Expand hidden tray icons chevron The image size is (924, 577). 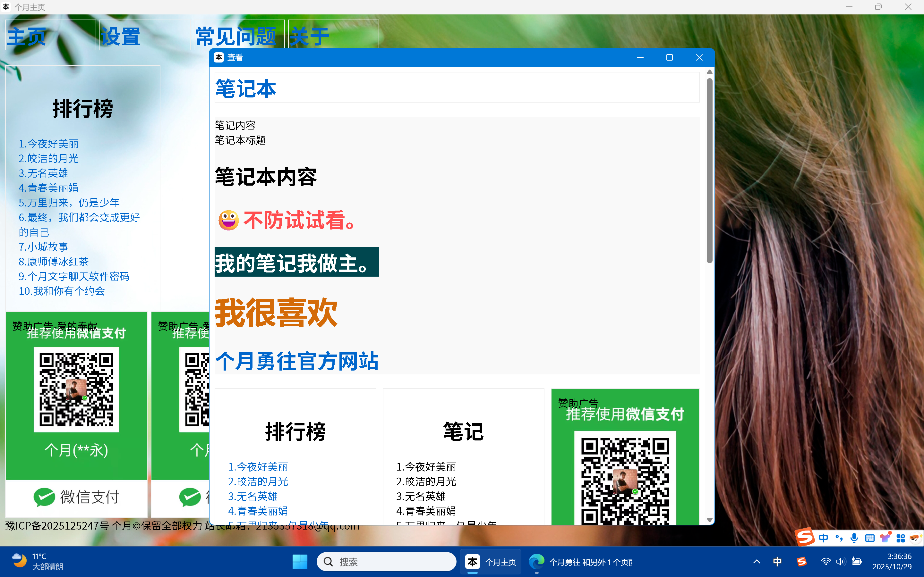tap(757, 561)
